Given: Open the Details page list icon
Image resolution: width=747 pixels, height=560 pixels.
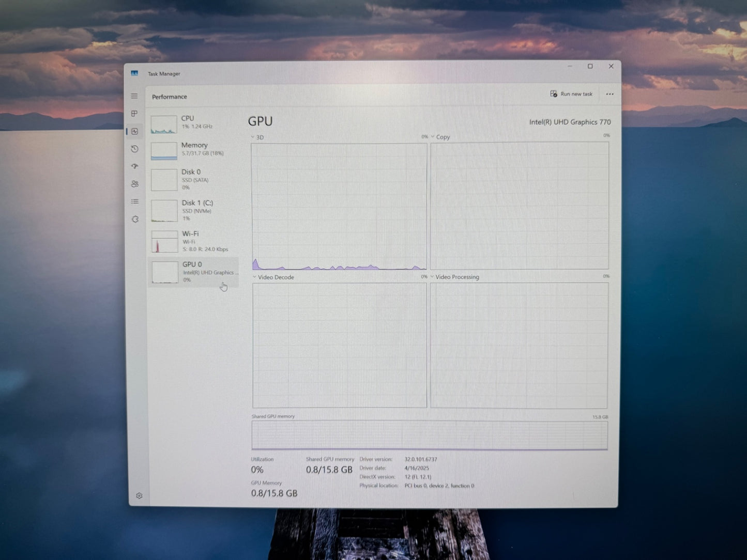Looking at the screenshot, I should (x=135, y=201).
